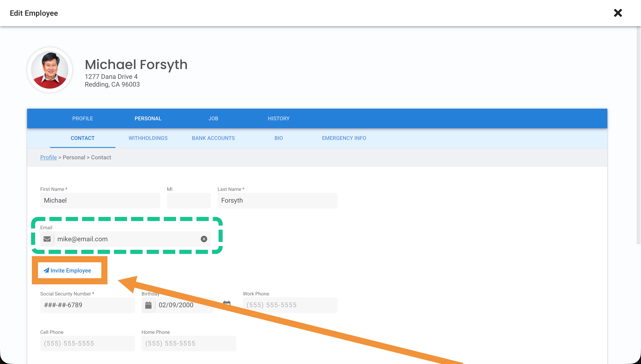Switch to the JOB tab
The image size is (641, 364).
point(213,118)
